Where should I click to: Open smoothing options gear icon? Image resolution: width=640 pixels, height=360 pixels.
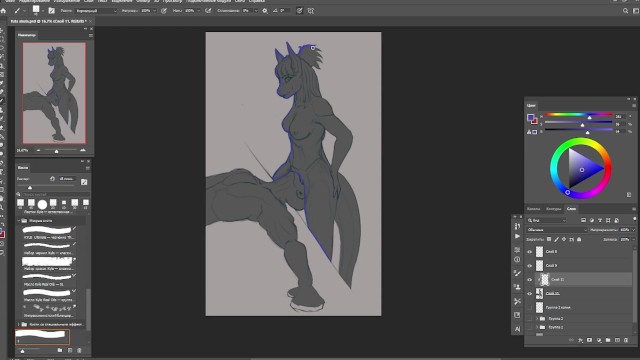click(264, 11)
